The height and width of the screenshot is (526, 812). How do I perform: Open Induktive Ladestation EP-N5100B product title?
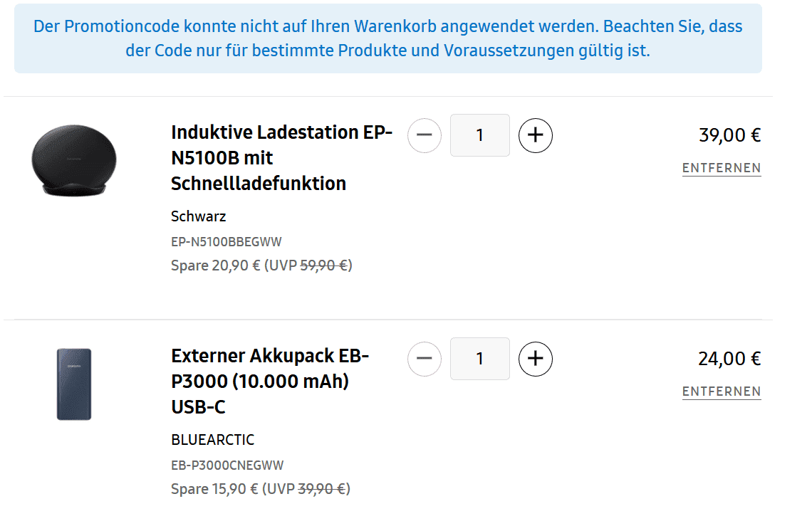pyautogui.click(x=282, y=158)
